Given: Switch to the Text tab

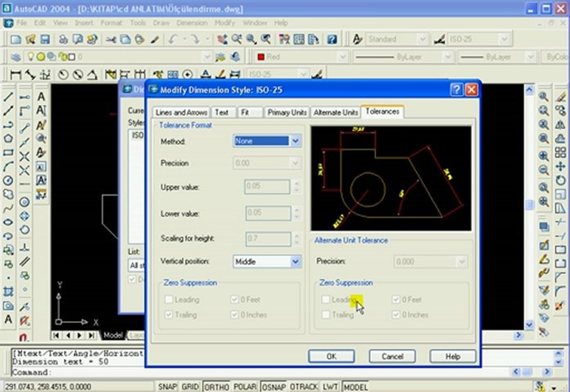Looking at the screenshot, I should point(222,113).
